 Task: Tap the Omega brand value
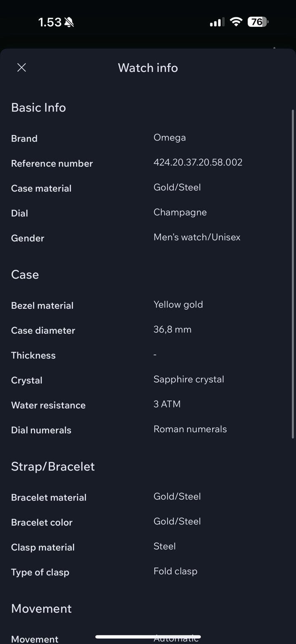[169, 137]
